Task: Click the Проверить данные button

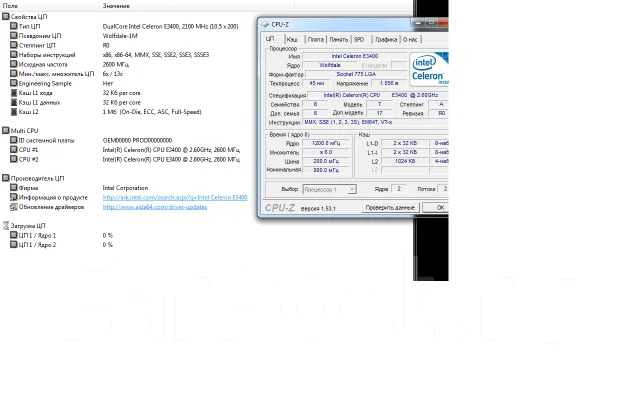Action: click(x=390, y=207)
